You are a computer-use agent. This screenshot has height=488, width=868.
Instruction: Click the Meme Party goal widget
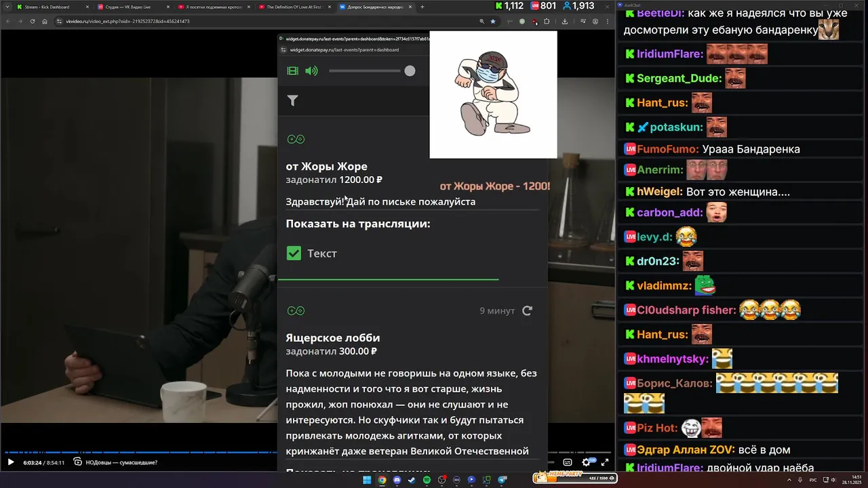tap(575, 477)
